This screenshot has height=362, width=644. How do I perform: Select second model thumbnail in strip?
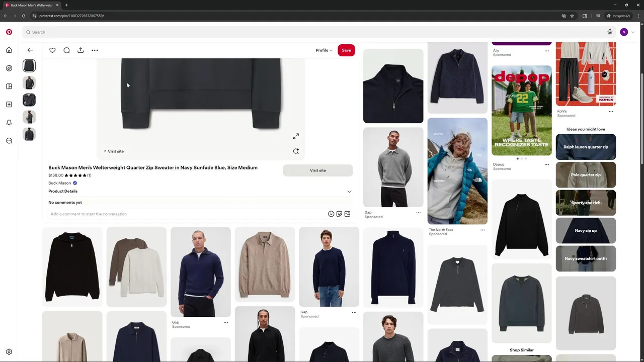coord(29,83)
